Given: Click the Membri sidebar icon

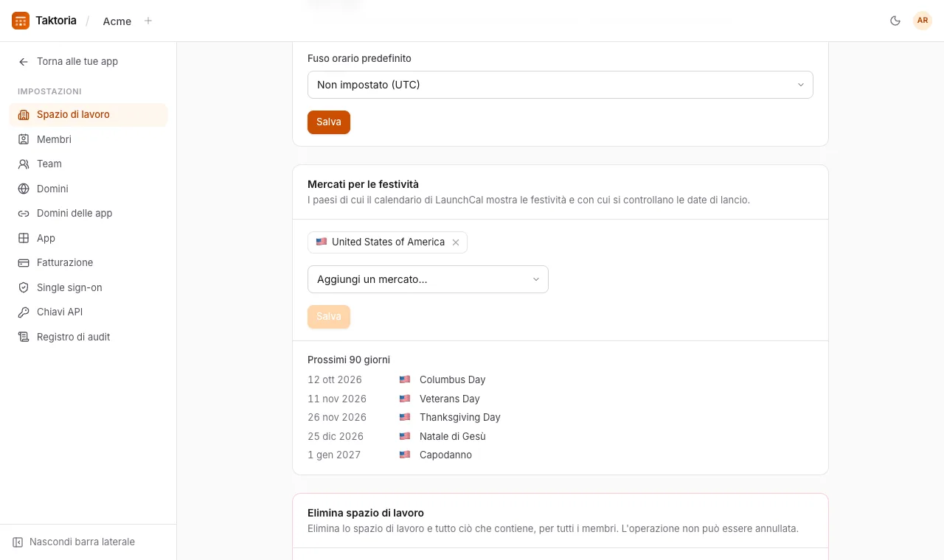Looking at the screenshot, I should point(24,139).
